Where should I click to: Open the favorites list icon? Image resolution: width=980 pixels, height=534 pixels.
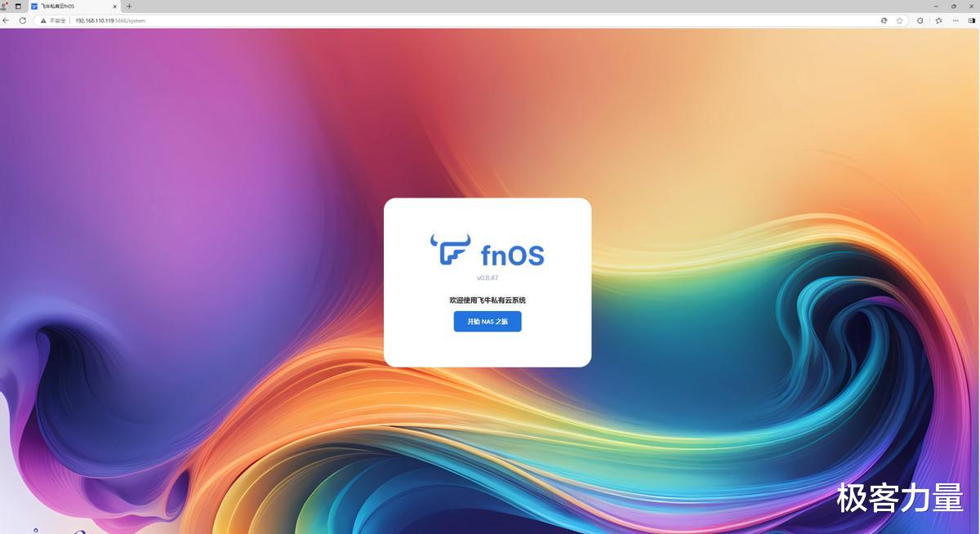tap(938, 20)
